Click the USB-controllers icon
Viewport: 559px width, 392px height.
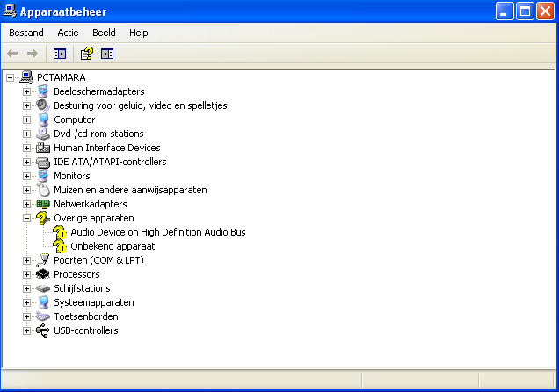pos(43,330)
